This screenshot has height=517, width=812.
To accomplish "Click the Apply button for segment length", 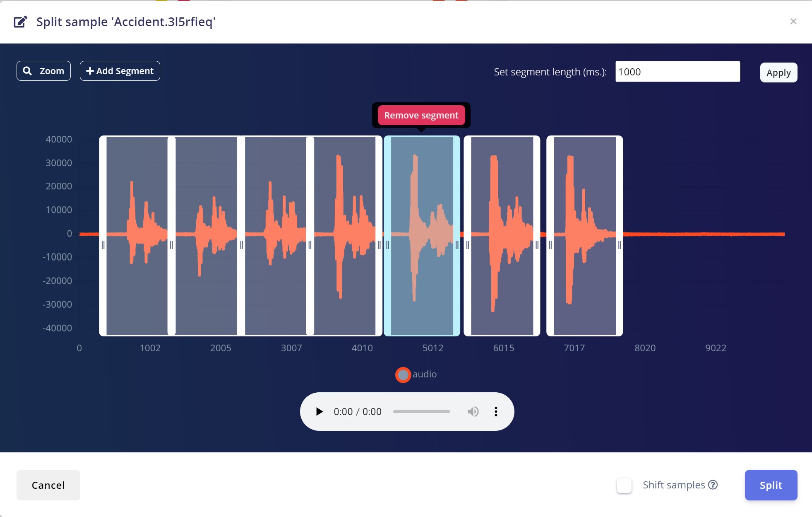I will coord(778,72).
